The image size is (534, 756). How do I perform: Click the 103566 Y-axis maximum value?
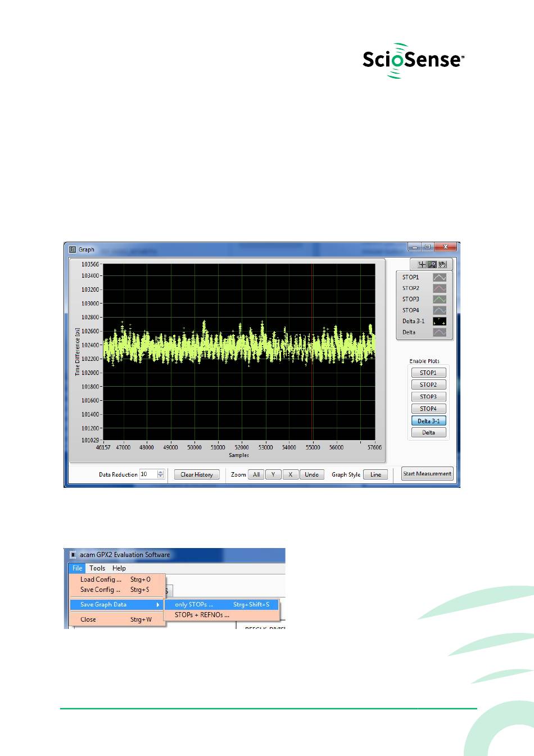pos(90,264)
